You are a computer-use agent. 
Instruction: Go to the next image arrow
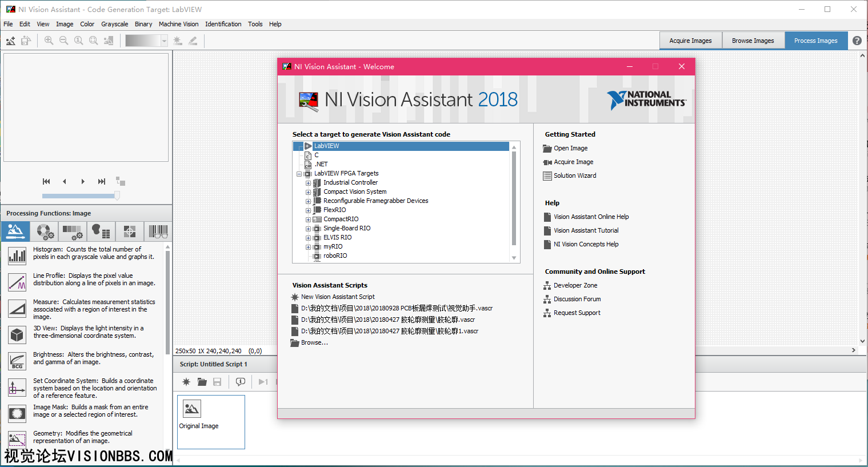click(x=83, y=181)
